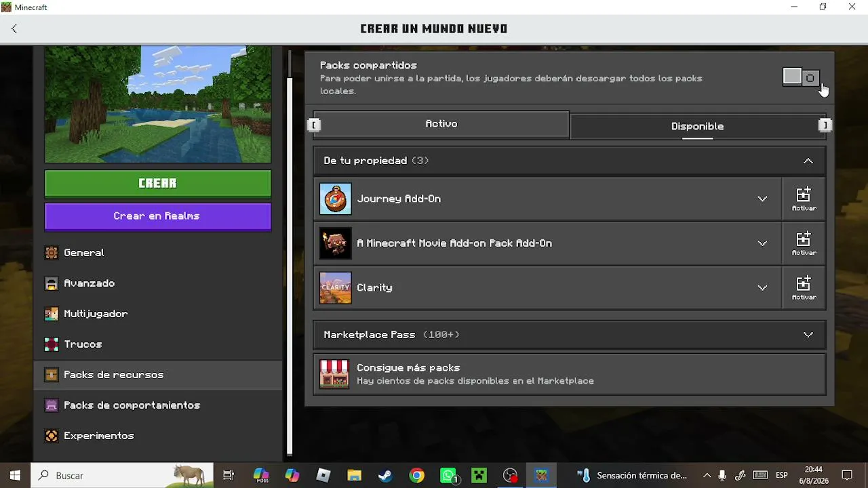Screen dimensions: 868x488
Task: Click the Journey Add-On pack icon
Action: point(335,199)
